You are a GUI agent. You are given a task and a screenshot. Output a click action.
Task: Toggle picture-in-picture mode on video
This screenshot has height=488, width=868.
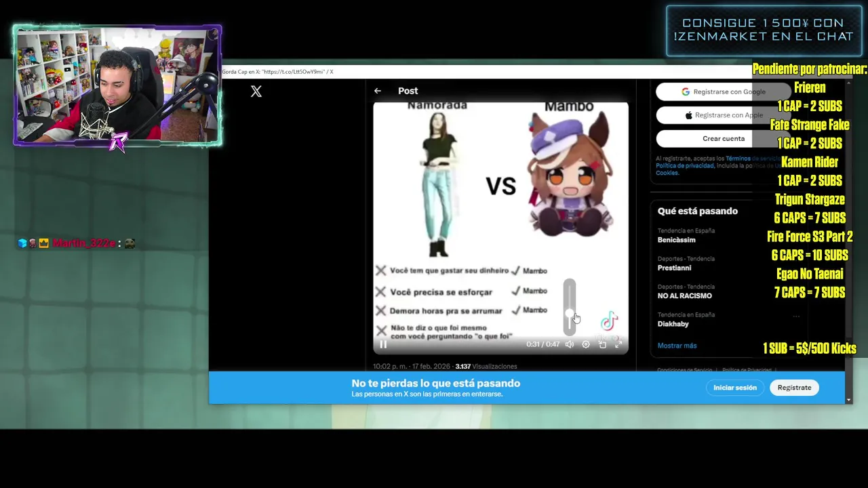(602, 344)
